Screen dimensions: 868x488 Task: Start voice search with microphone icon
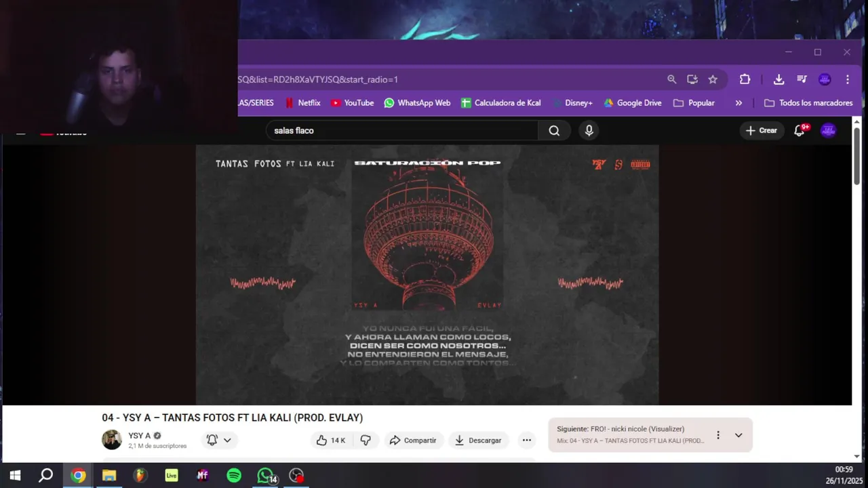[x=589, y=131]
